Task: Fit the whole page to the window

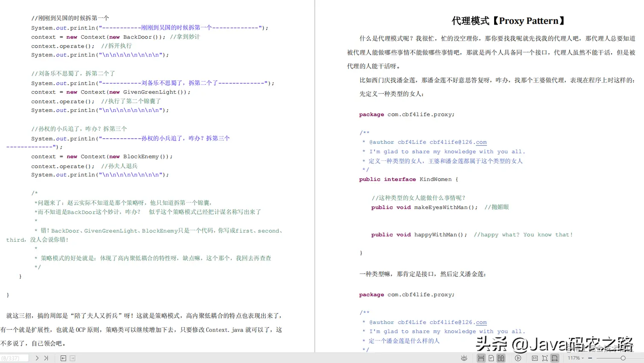Action: pos(546,358)
